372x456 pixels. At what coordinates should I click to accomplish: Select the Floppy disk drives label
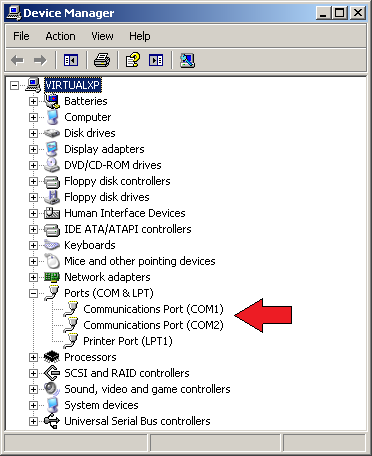(107, 197)
